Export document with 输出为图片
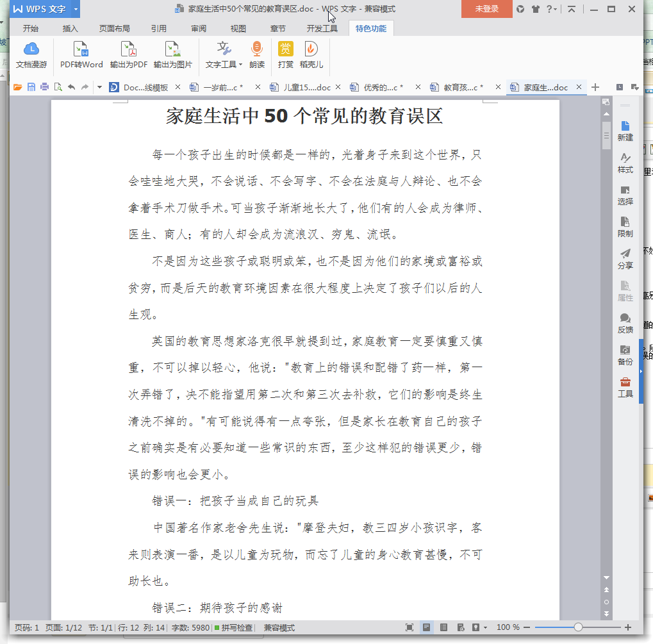Image resolution: width=653 pixels, height=644 pixels. coord(173,55)
